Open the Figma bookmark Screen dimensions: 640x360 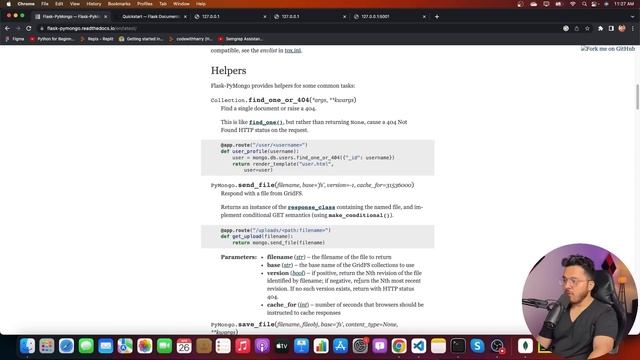click(15, 39)
